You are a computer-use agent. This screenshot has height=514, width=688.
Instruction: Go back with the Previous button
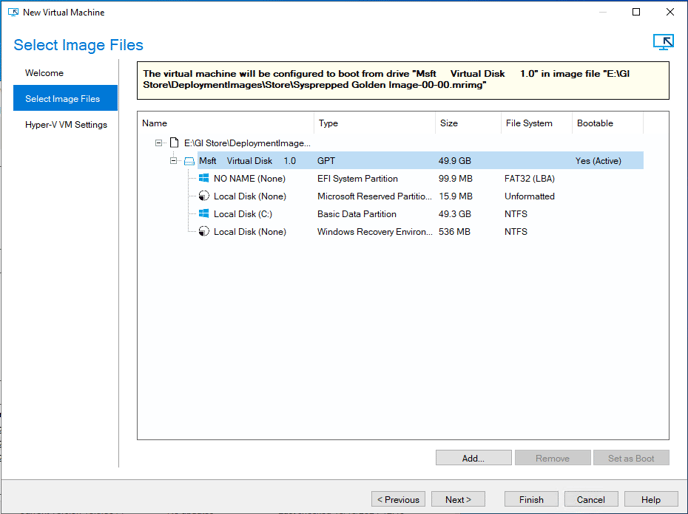398,499
